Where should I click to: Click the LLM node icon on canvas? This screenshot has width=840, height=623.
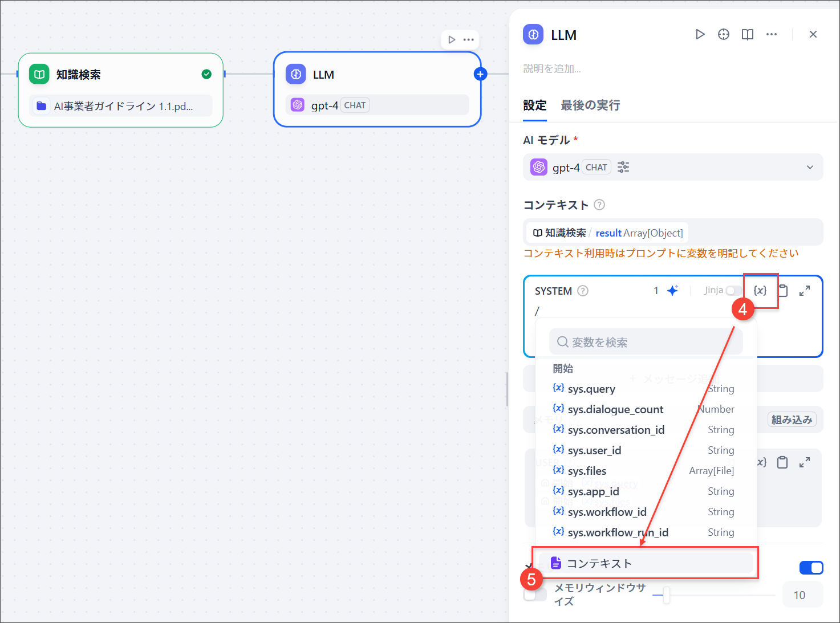click(x=296, y=74)
